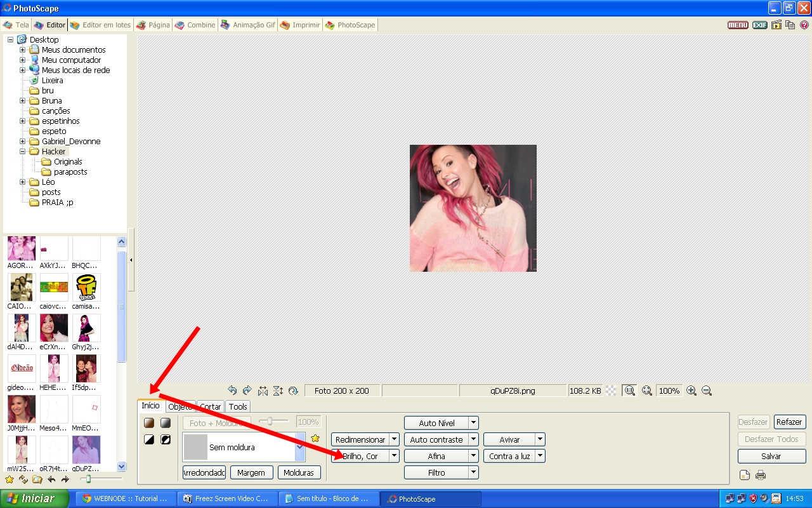This screenshot has width=812, height=508.
Task: Toggle the transparency checkerboard background icon
Action: click(x=611, y=391)
